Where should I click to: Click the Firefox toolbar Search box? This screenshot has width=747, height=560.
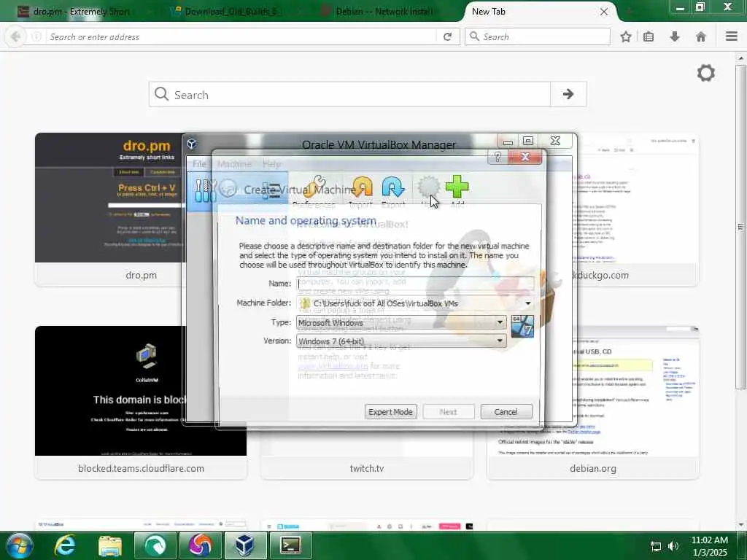pyautogui.click(x=538, y=36)
